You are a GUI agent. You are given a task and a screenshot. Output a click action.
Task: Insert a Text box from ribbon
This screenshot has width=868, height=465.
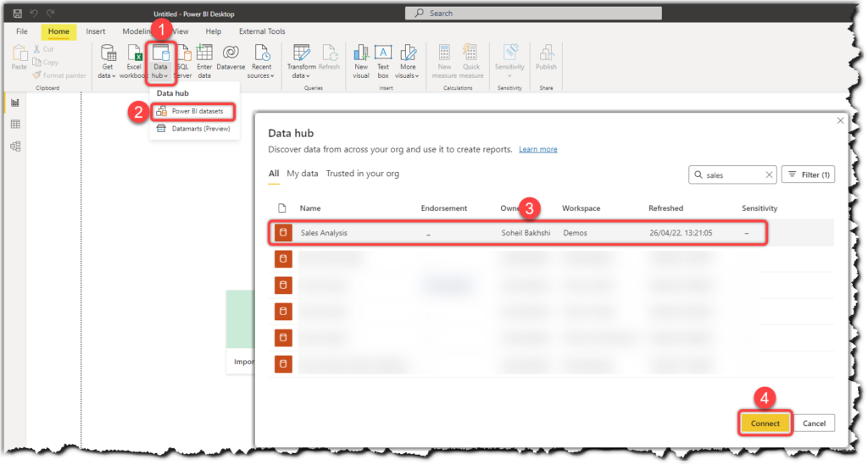(383, 61)
